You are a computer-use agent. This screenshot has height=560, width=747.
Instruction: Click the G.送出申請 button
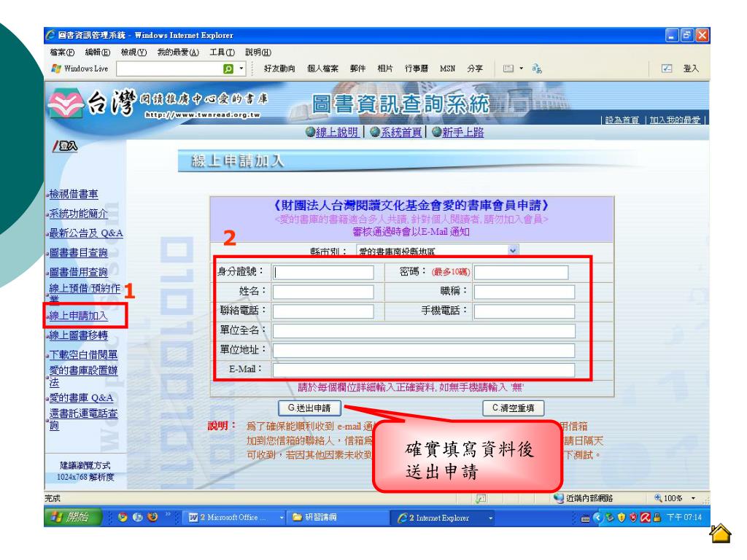(x=309, y=408)
